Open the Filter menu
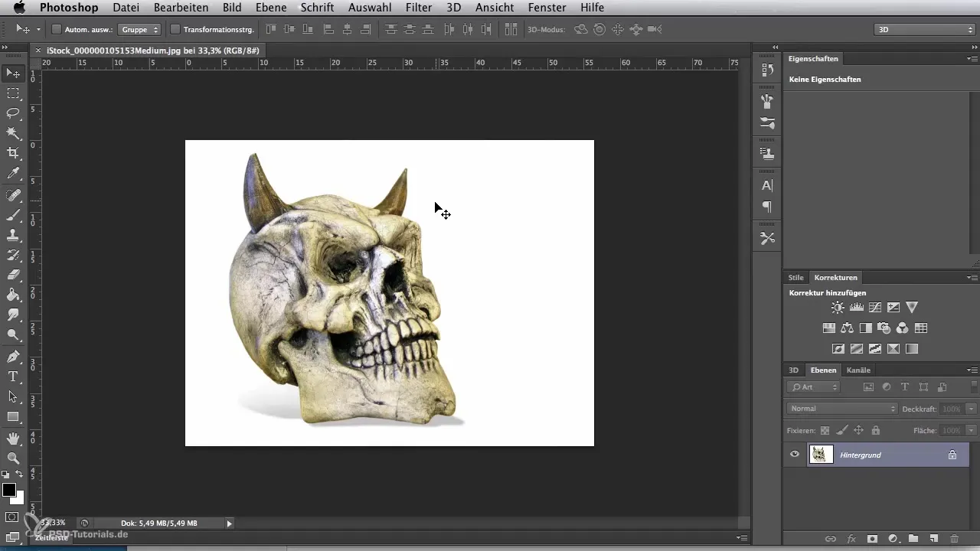Viewport: 980px width, 551px height. pos(419,8)
